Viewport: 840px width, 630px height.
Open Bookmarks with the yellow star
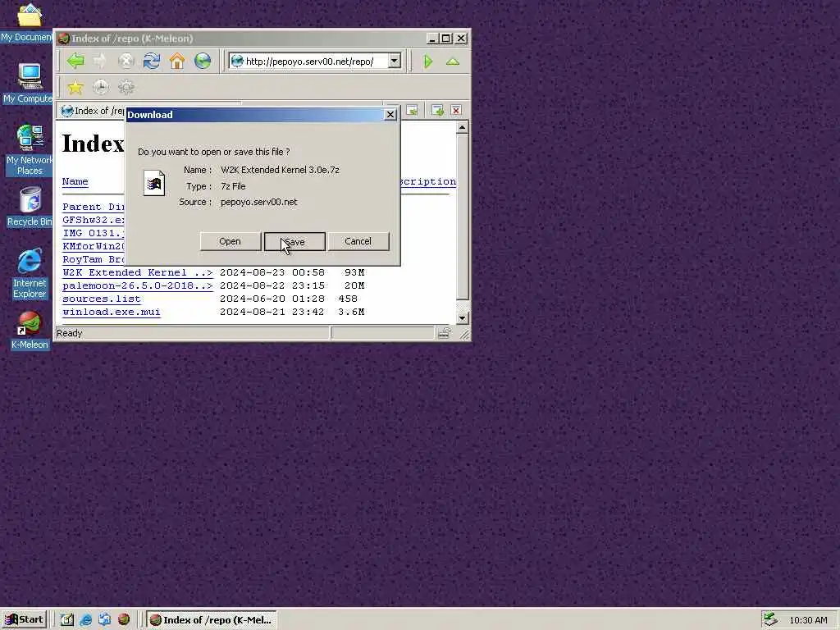[75, 87]
